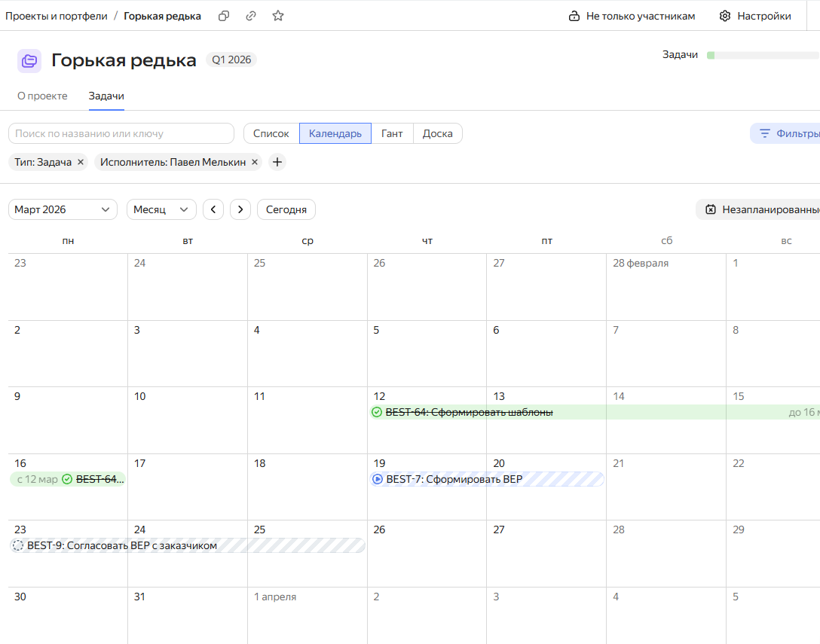Viewport: 820px width, 644px height.
Task: Click the purple project folder icon
Action: [x=29, y=60]
